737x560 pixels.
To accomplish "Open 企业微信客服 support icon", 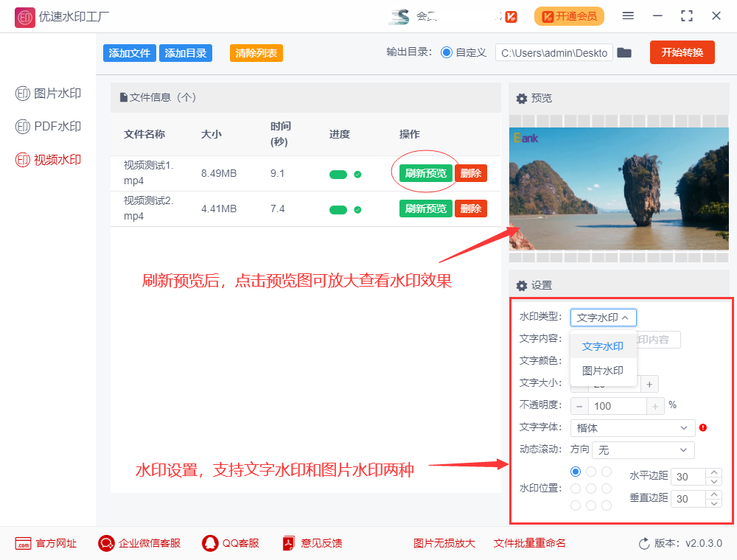I will point(105,543).
